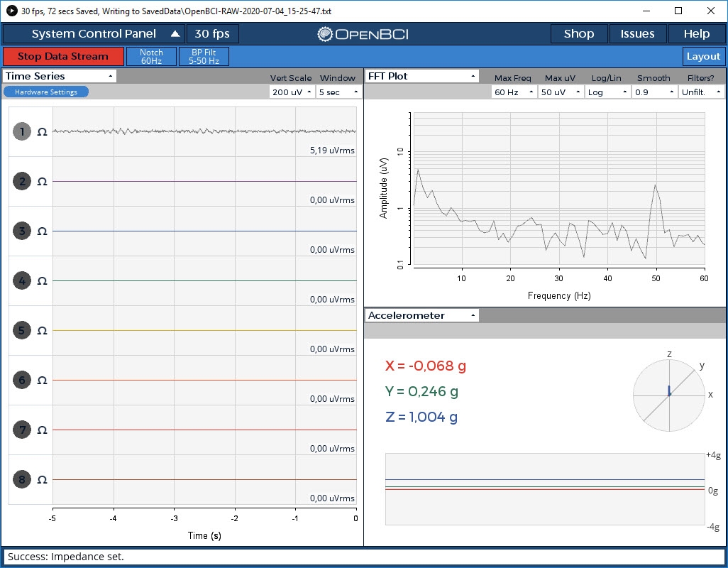Viewport: 728px width, 568px height.
Task: Click the channel 5 impedance ohm icon
Action: (x=42, y=331)
